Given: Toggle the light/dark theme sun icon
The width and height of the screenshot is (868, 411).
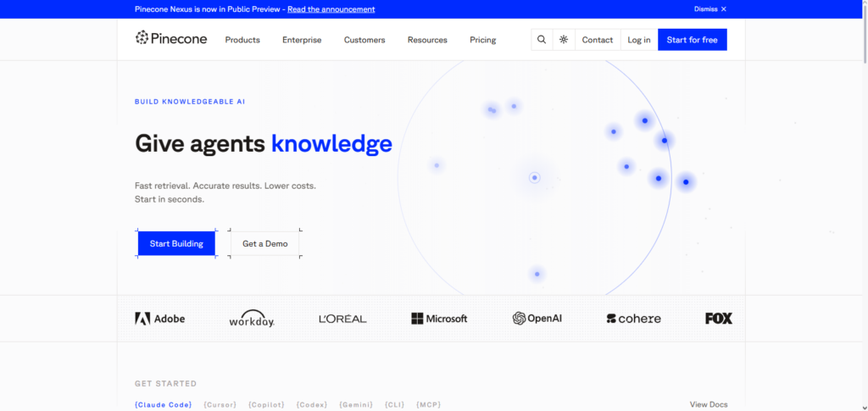Looking at the screenshot, I should tap(564, 40).
